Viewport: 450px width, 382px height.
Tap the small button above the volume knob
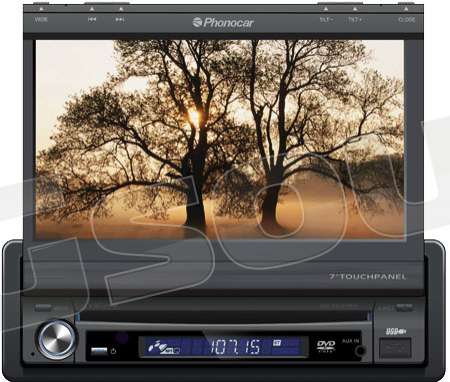tap(43, 307)
